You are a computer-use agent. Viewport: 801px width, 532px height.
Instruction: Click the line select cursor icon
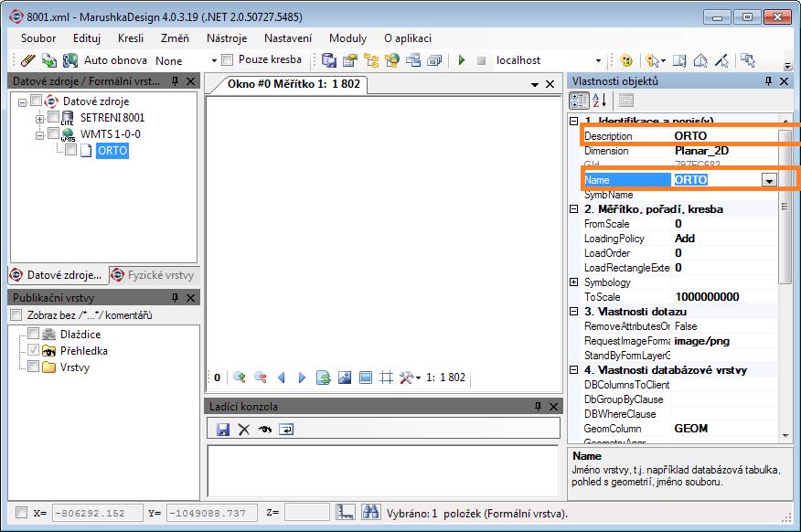[x=721, y=60]
